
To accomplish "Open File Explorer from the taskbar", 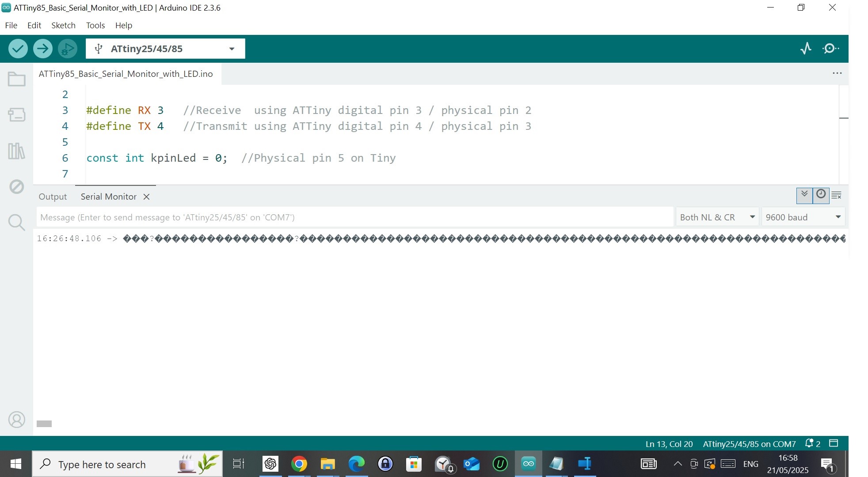I will pos(328,464).
